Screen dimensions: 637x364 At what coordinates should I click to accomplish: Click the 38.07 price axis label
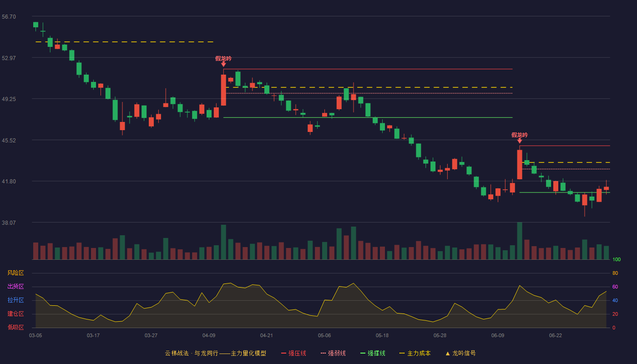(9, 223)
